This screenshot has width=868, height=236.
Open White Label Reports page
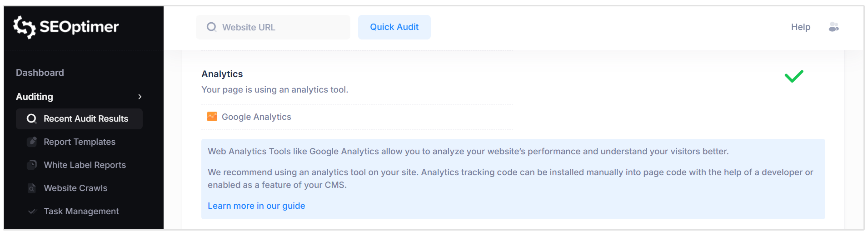85,165
